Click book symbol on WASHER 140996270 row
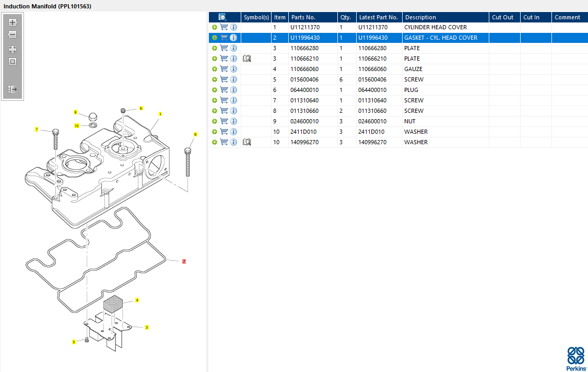Image resolution: width=588 pixels, height=372 pixels. coord(247,142)
